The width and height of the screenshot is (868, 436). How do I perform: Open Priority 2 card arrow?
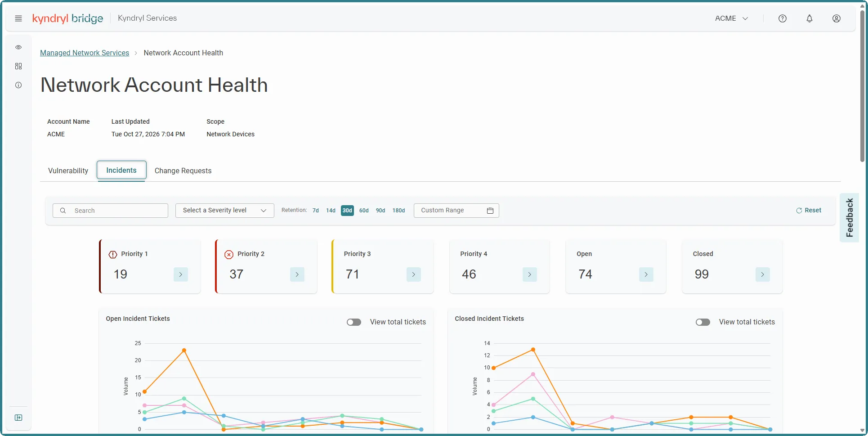(x=297, y=274)
